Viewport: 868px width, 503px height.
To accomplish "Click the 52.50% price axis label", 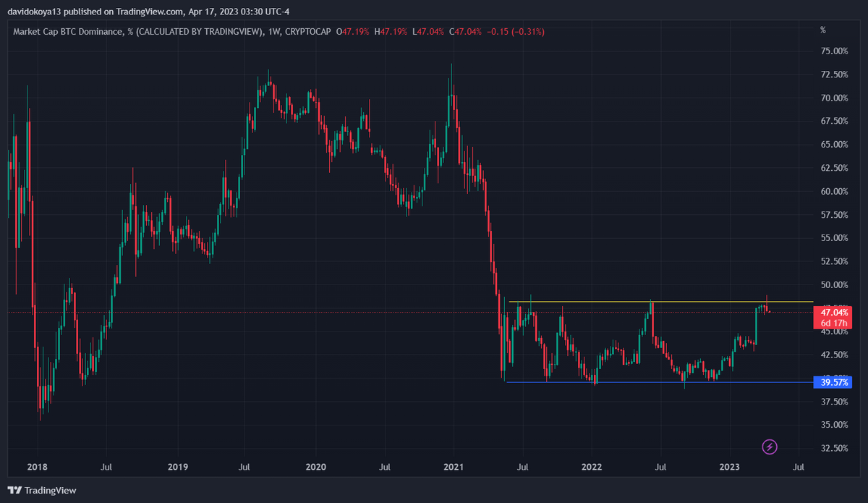I will point(834,261).
